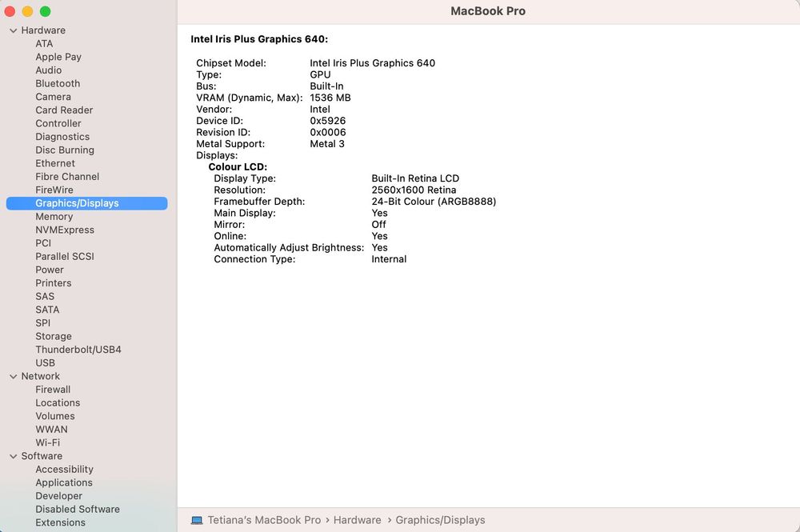This screenshot has height=532, width=800.
Task: Select Extensions in the sidebar
Action: 60,523
